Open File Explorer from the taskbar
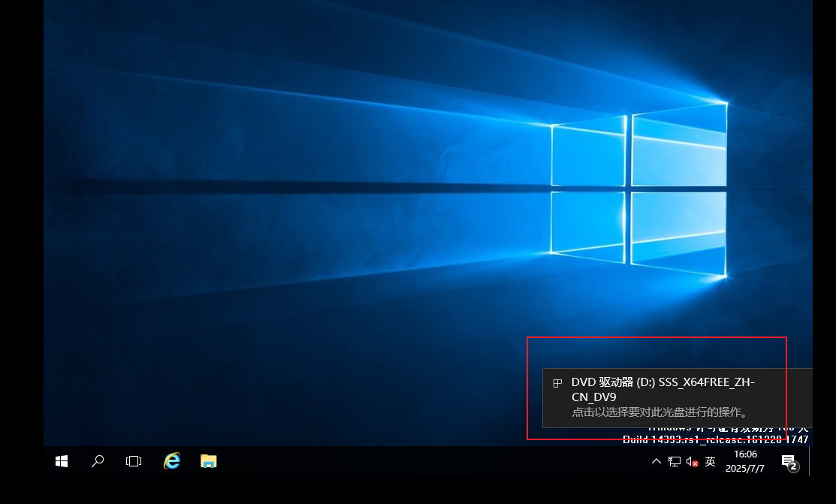The image size is (836, 504). coord(208,460)
